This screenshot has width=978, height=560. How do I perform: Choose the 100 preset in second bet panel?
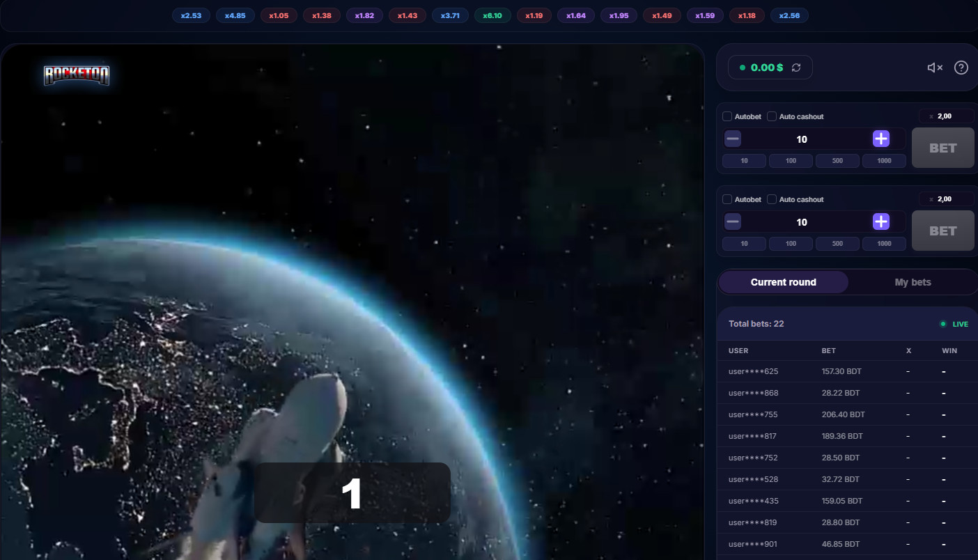791,244
